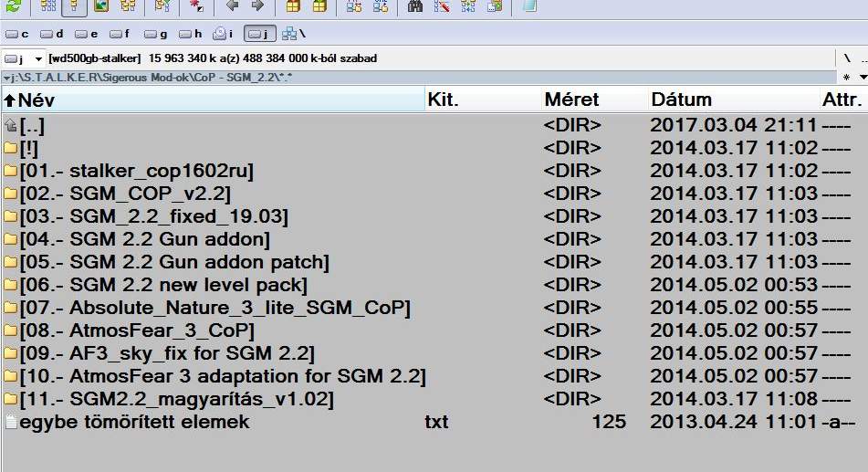This screenshot has height=472, width=868.
Task: Open the directory history dropdown arrow
Action: [x=863, y=78]
